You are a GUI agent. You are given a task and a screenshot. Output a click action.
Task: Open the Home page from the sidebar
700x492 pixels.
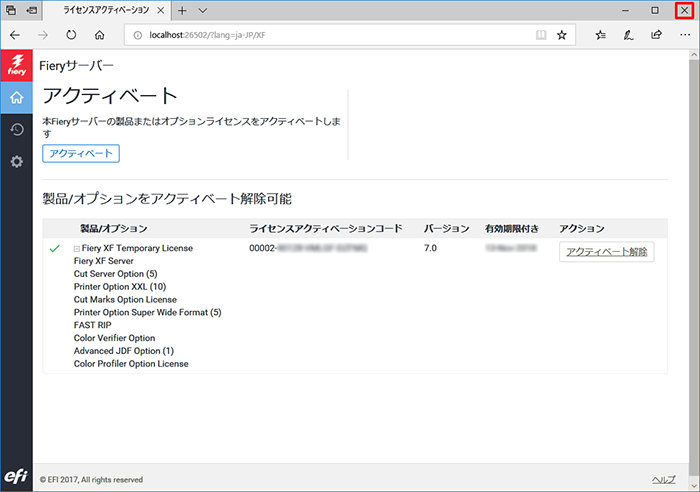pyautogui.click(x=17, y=97)
